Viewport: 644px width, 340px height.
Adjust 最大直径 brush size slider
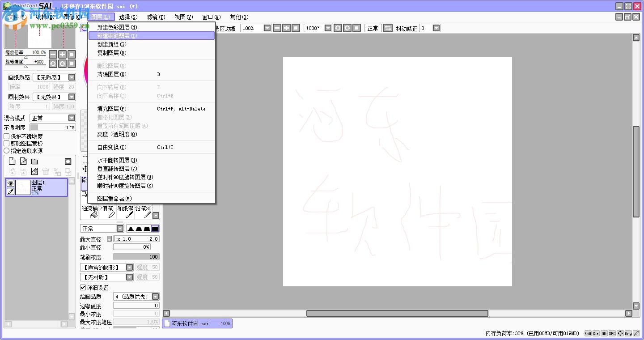pyautogui.click(x=136, y=239)
